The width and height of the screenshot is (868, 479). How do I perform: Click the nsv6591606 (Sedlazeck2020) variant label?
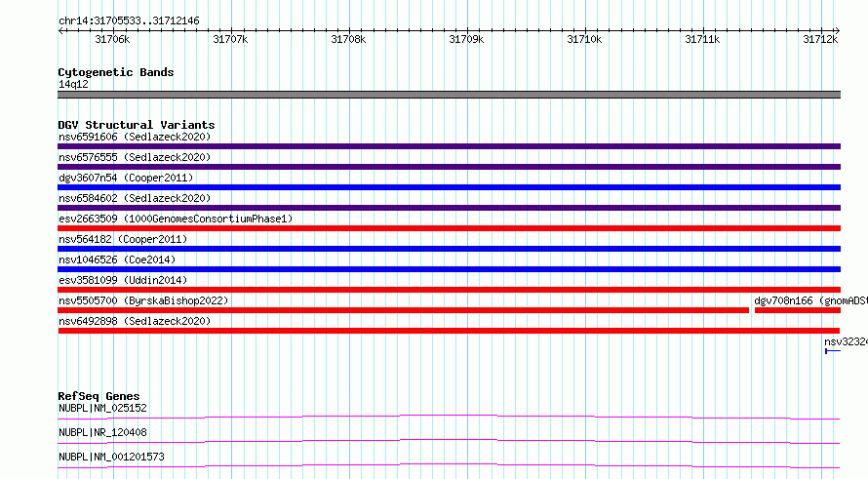135,137
